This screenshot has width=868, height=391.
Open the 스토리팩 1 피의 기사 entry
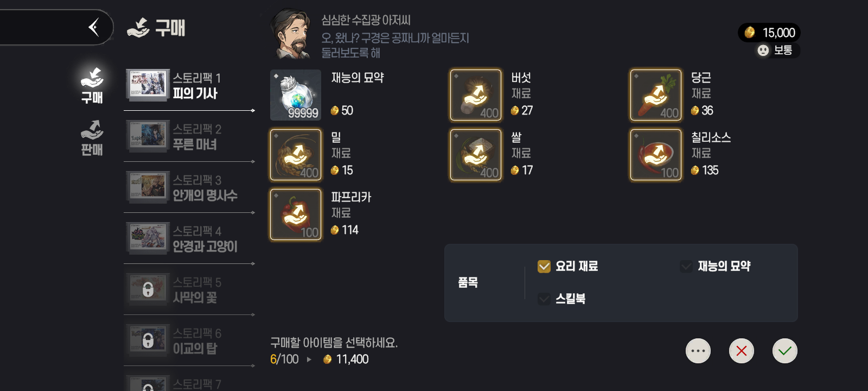point(189,86)
